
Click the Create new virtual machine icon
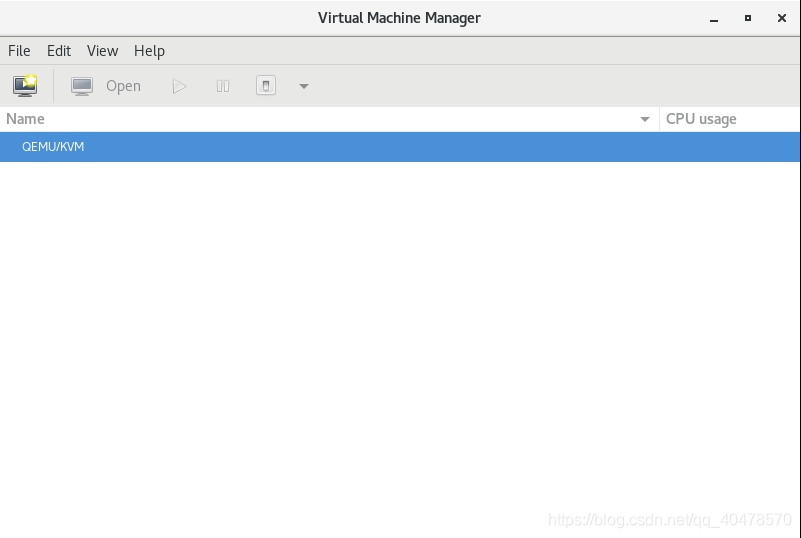pyautogui.click(x=25, y=86)
